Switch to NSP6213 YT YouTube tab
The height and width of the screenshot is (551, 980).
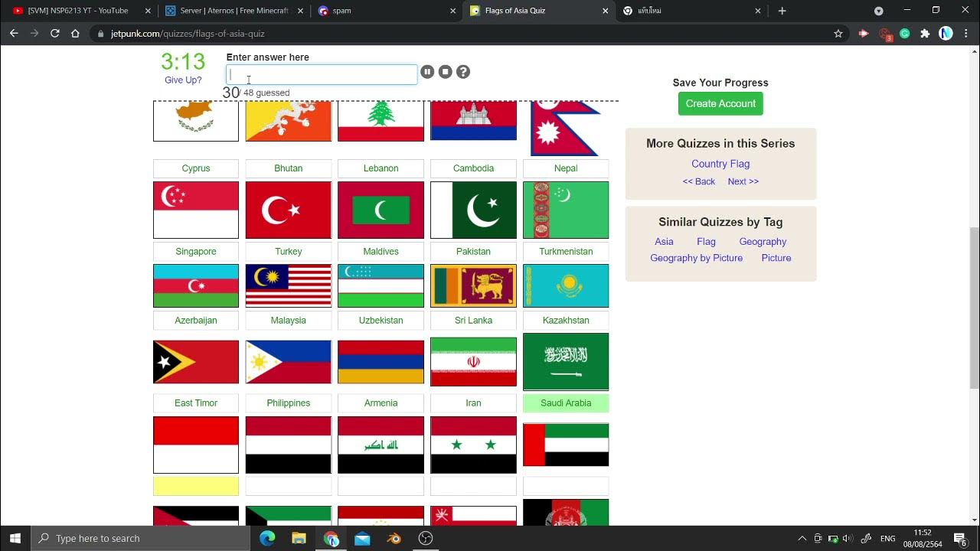tap(78, 11)
